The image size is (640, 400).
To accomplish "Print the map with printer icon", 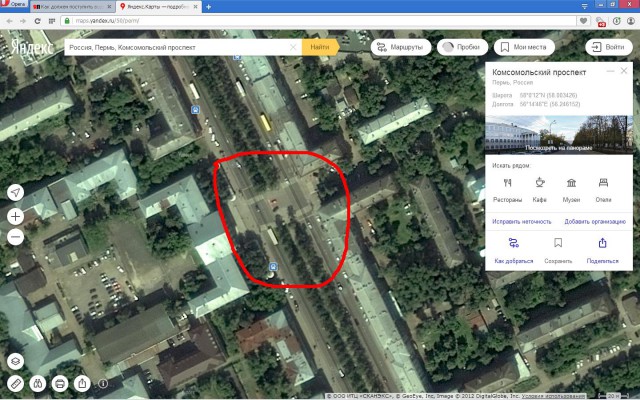I will 60,384.
